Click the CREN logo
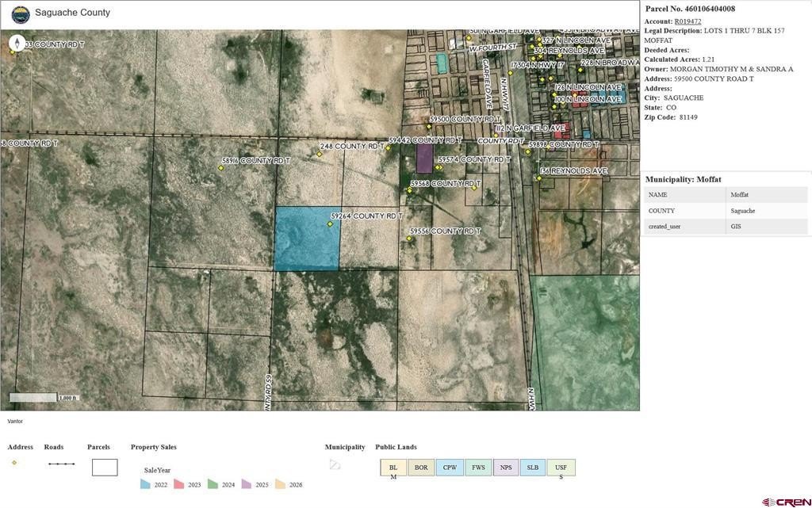This screenshot has height=508, width=812. point(786,502)
